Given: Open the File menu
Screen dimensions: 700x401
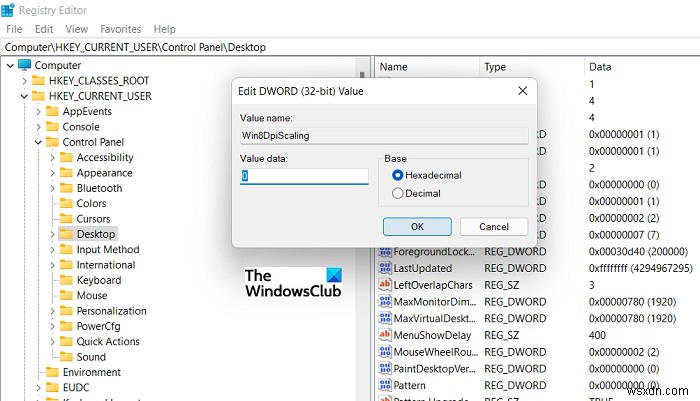Looking at the screenshot, I should pyautogui.click(x=14, y=29).
